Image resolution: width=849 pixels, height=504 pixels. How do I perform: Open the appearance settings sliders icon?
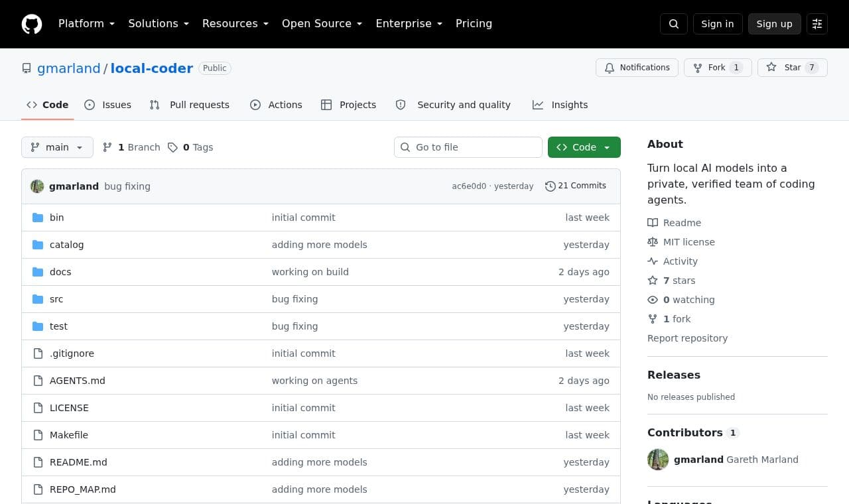(817, 24)
